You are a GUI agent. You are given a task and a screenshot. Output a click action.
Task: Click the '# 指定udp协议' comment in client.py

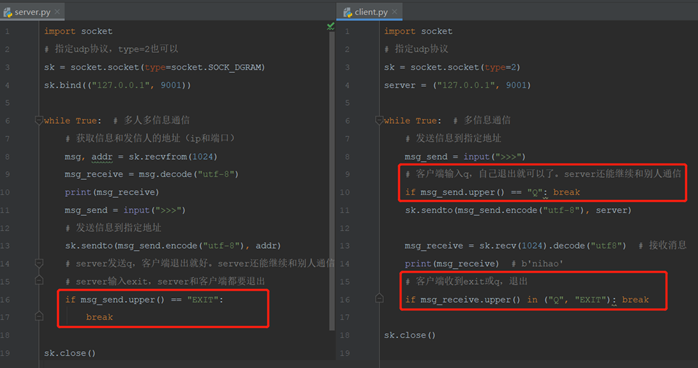(x=416, y=49)
